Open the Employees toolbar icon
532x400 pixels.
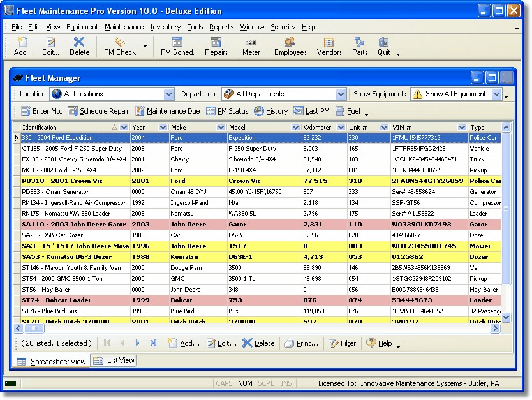click(290, 42)
